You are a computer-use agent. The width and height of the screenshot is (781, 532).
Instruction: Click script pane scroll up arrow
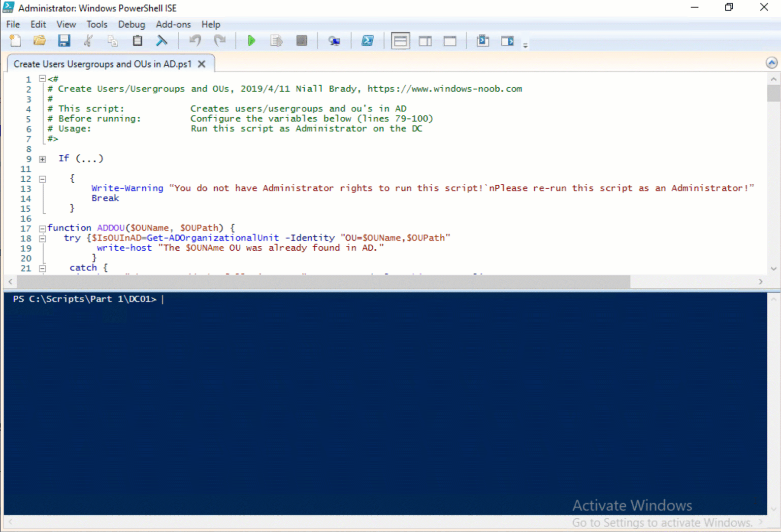coord(773,79)
